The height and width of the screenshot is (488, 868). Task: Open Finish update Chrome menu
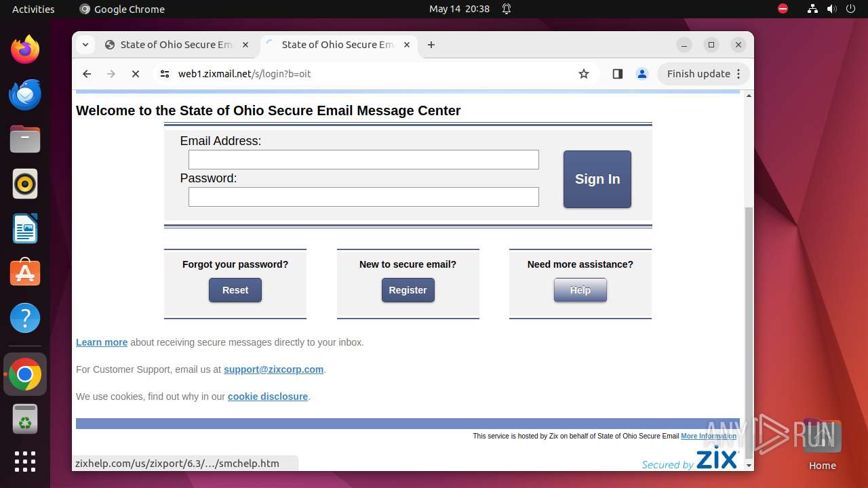coord(703,74)
